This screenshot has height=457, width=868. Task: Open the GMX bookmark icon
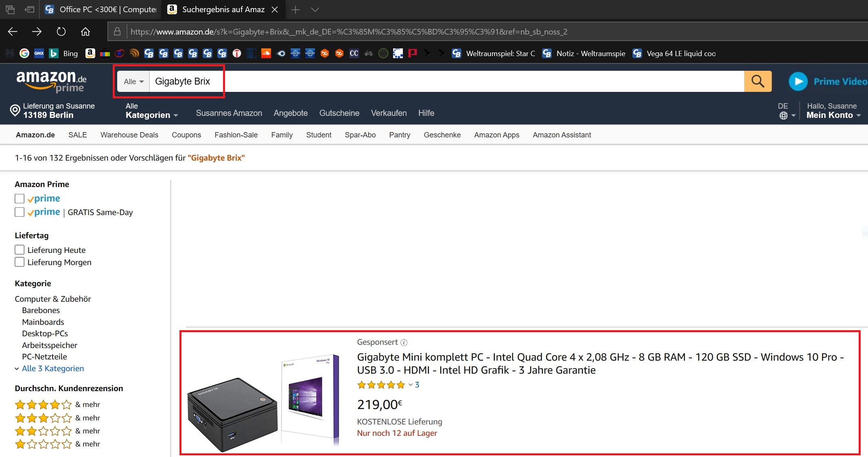[x=39, y=53]
